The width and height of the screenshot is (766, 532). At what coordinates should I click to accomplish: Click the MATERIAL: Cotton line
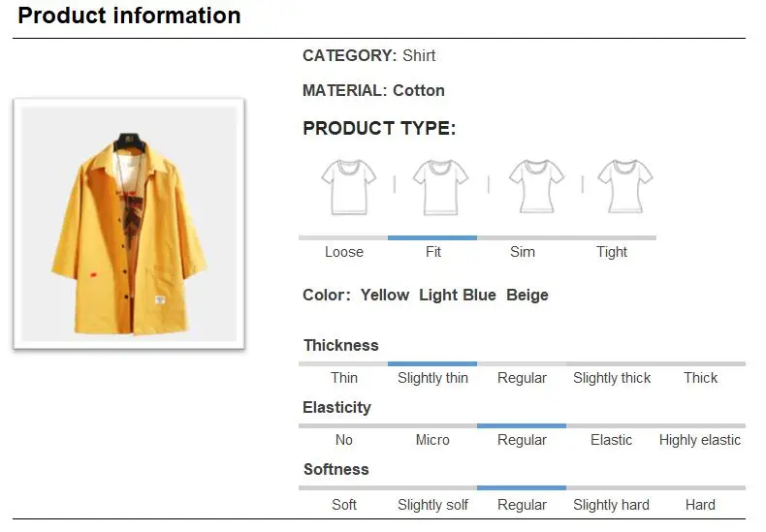[x=373, y=91]
